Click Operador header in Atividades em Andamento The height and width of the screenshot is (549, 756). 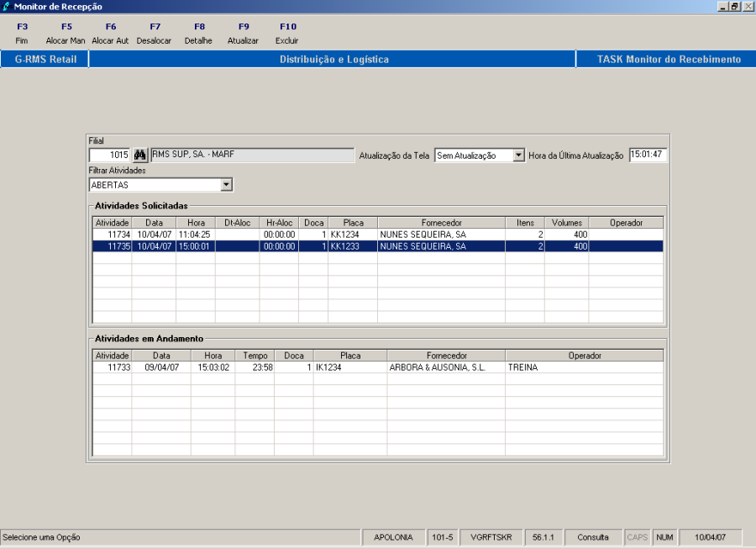click(x=585, y=355)
